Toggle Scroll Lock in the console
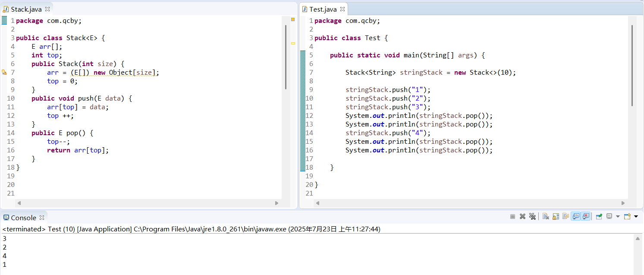 [556, 216]
